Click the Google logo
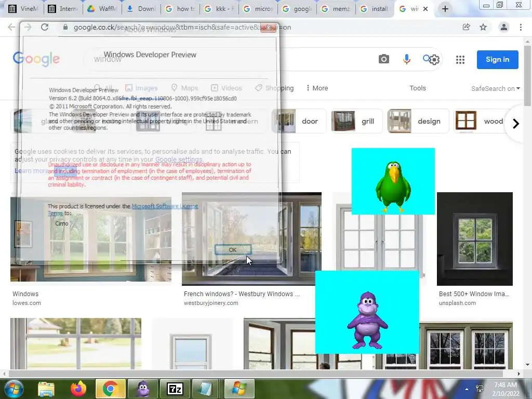The width and height of the screenshot is (532, 399). 36,59
